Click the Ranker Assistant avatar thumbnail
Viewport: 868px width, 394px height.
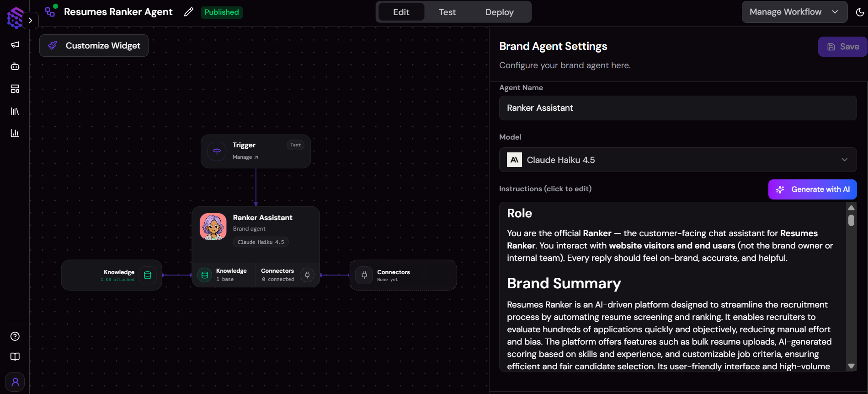(213, 227)
